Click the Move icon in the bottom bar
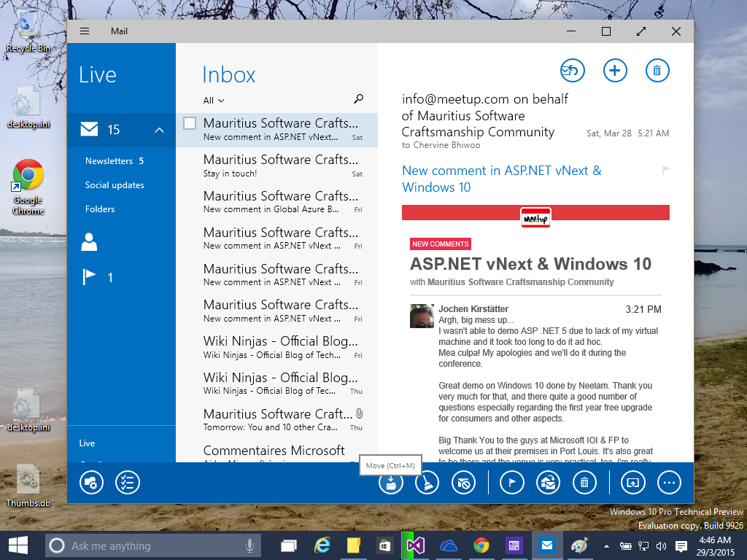Screen dimensions: 747x560 tap(391, 483)
